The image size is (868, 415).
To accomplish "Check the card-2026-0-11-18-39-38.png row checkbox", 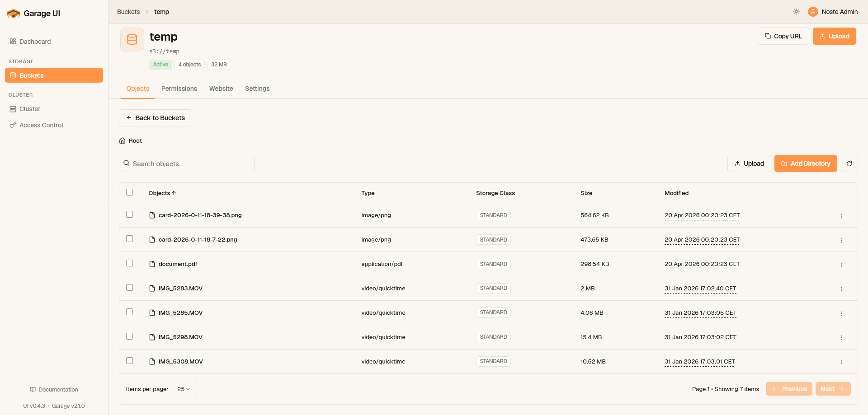I will click(130, 214).
